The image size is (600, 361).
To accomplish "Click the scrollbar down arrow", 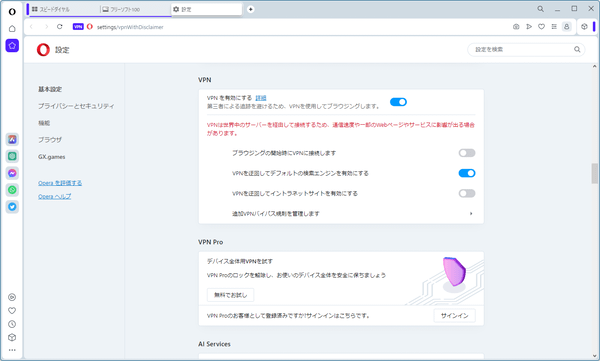I will click(x=594, y=356).
